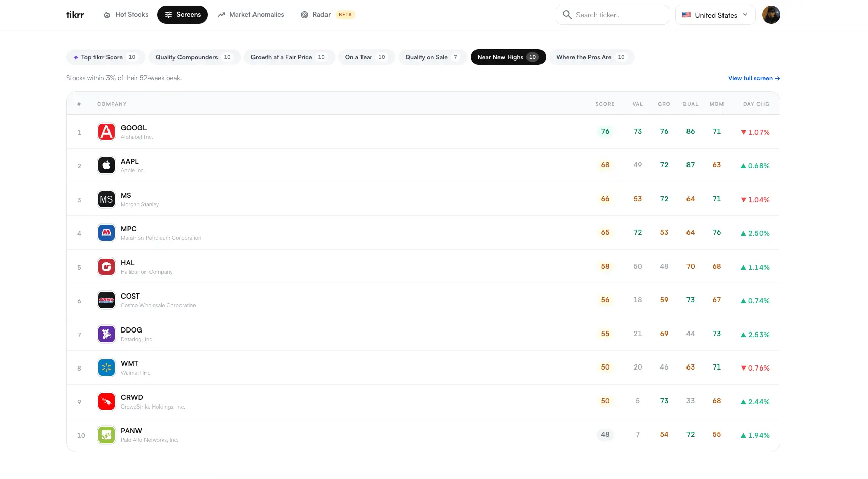This screenshot has width=868, height=479.
Task: Click the Halliburton Company name text
Action: pyautogui.click(x=147, y=272)
